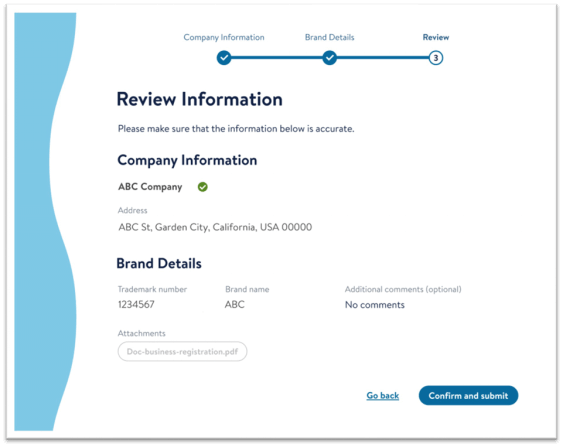
Task: Click the Brand Details step checkmark icon
Action: (x=329, y=58)
